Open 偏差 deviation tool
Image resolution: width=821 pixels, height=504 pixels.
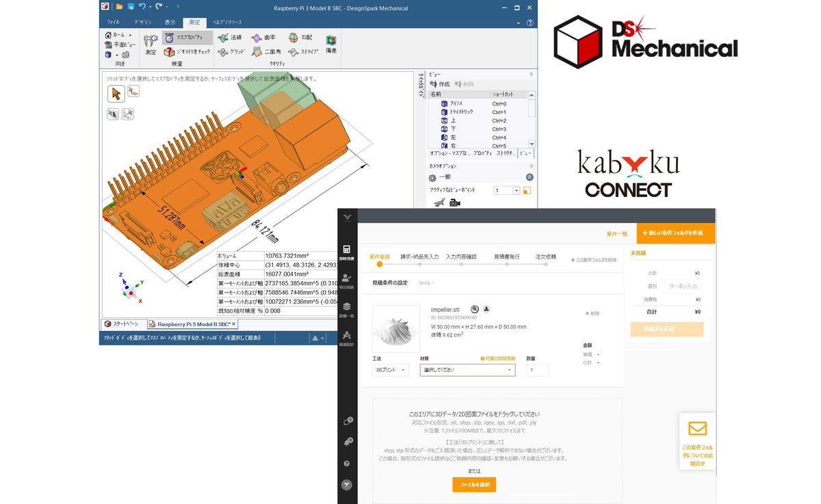click(x=331, y=45)
